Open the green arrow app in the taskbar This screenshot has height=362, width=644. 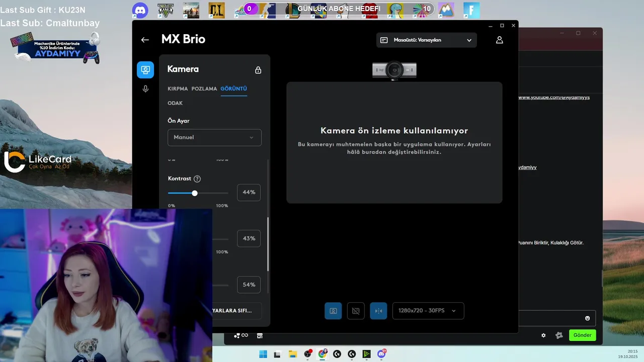tap(367, 354)
